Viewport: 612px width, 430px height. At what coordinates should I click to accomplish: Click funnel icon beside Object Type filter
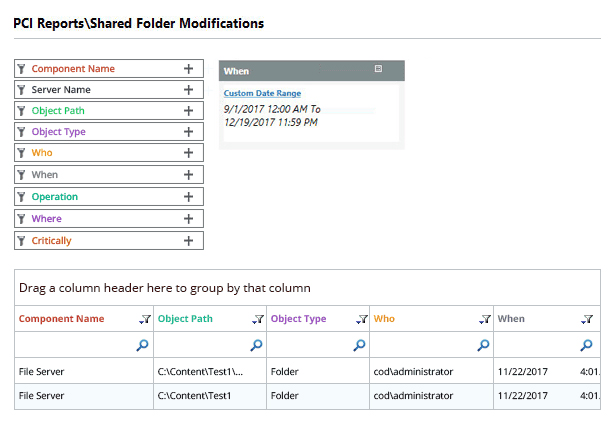(22, 132)
